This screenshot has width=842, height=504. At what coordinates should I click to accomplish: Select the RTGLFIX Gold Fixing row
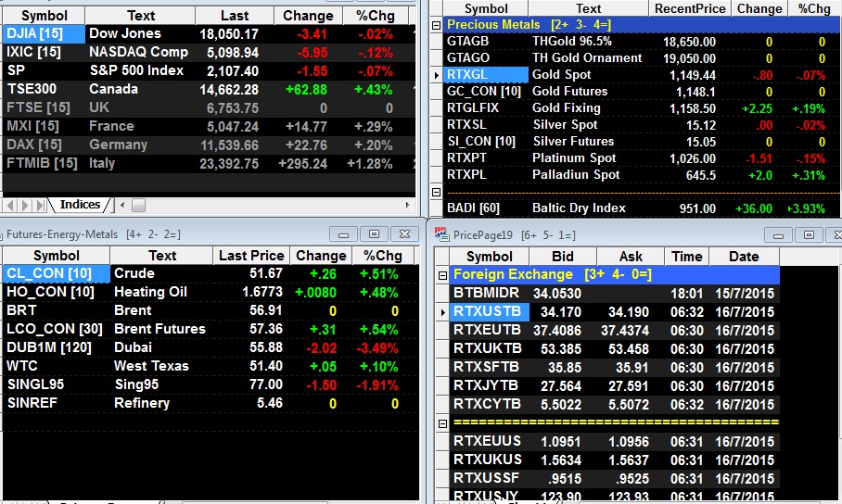coord(642,107)
